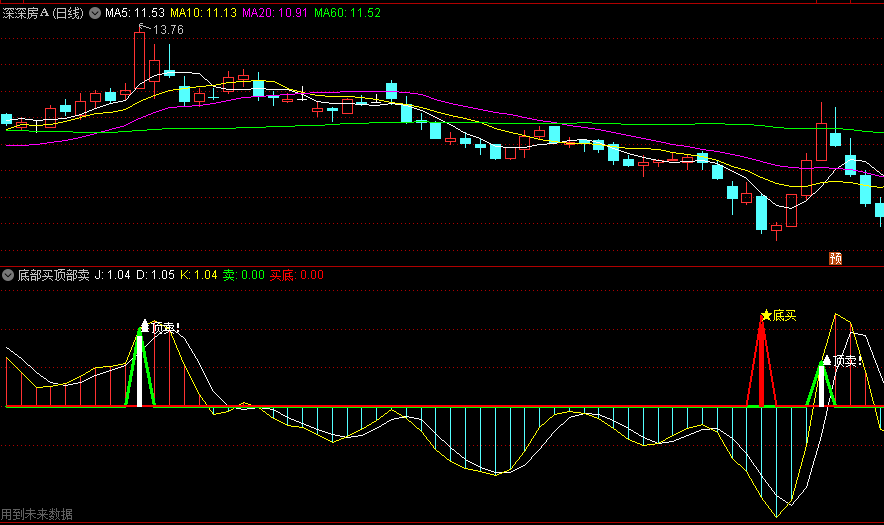The width and height of the screenshot is (884, 525).
Task: Click the white bar under the right 顶卖 marker
Action: 822,388
